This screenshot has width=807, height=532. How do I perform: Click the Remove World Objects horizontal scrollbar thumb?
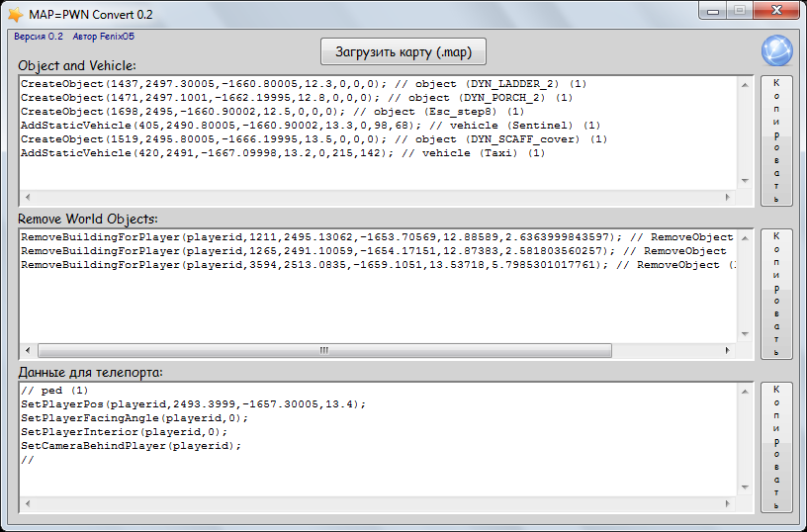coord(323,350)
